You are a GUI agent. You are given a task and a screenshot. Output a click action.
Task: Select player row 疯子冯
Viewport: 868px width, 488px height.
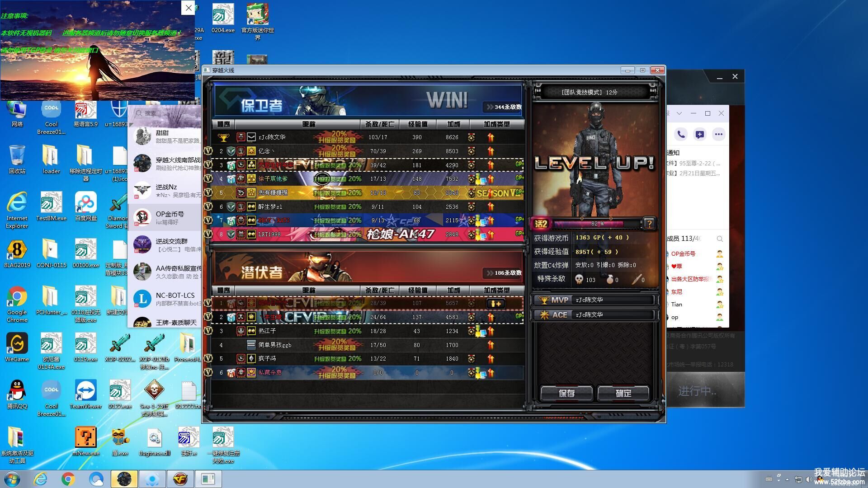tap(368, 358)
